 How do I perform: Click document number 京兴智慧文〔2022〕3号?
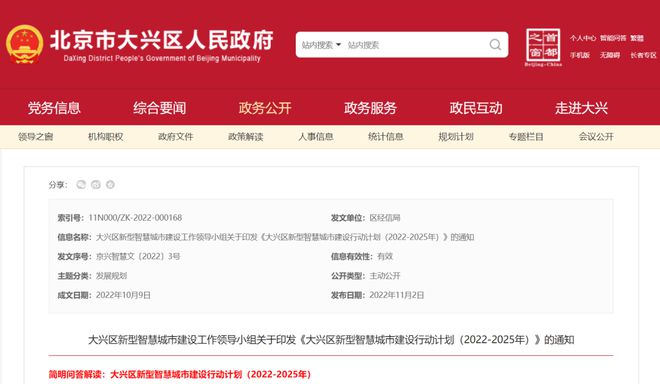click(138, 256)
